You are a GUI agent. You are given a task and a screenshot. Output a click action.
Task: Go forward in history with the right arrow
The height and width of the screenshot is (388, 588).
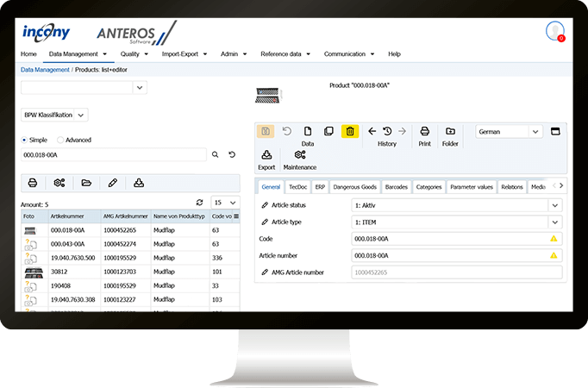[x=402, y=131]
